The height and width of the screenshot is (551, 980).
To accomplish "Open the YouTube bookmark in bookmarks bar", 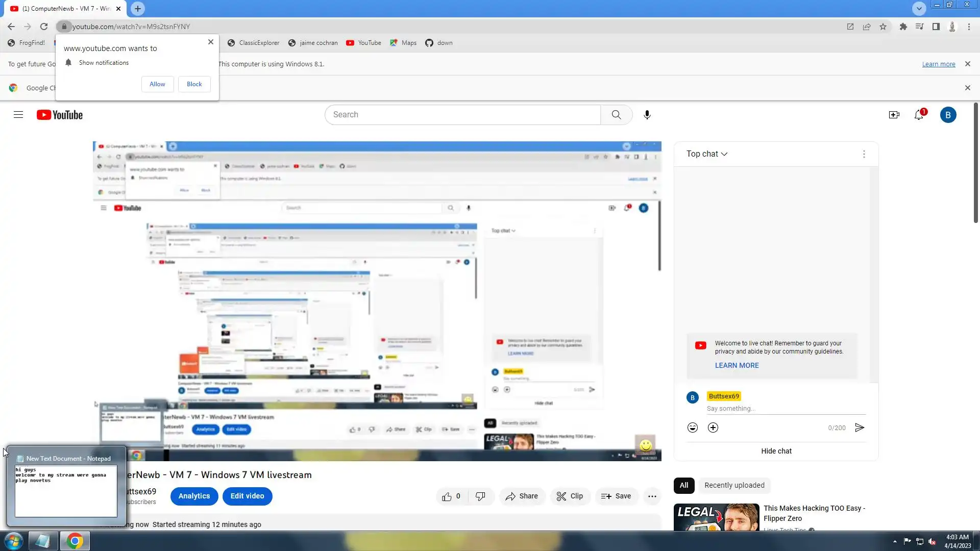I will point(363,43).
